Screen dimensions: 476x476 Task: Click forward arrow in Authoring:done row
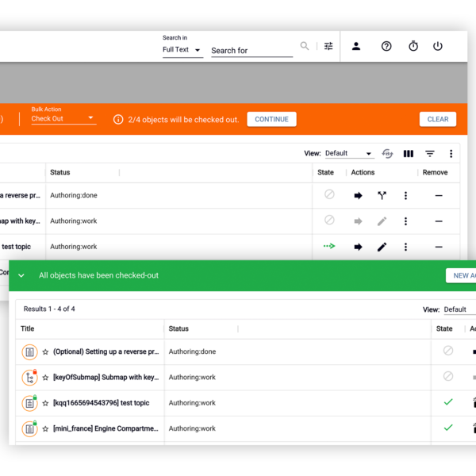[359, 195]
